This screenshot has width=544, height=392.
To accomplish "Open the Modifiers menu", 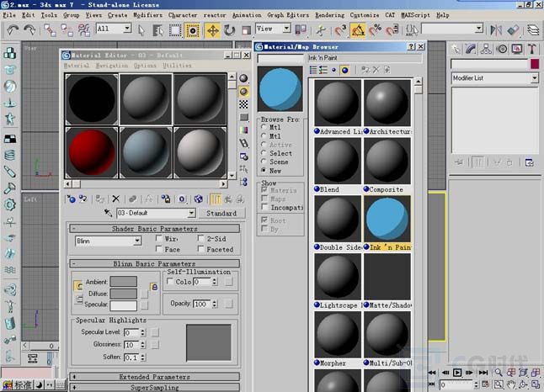I will (x=148, y=15).
